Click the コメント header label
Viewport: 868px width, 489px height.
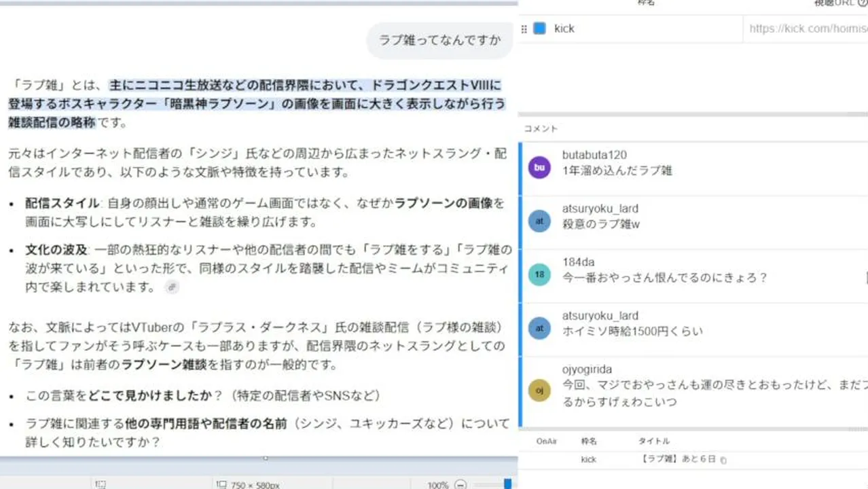(541, 128)
